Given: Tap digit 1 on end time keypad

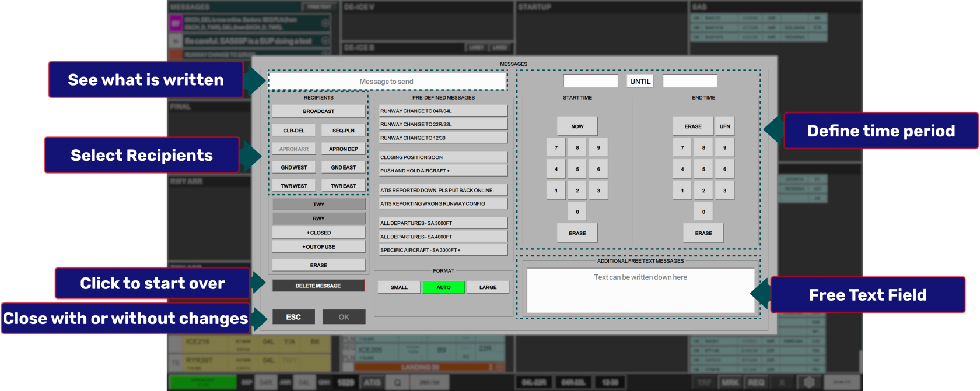Looking at the screenshot, I should click(x=682, y=191).
